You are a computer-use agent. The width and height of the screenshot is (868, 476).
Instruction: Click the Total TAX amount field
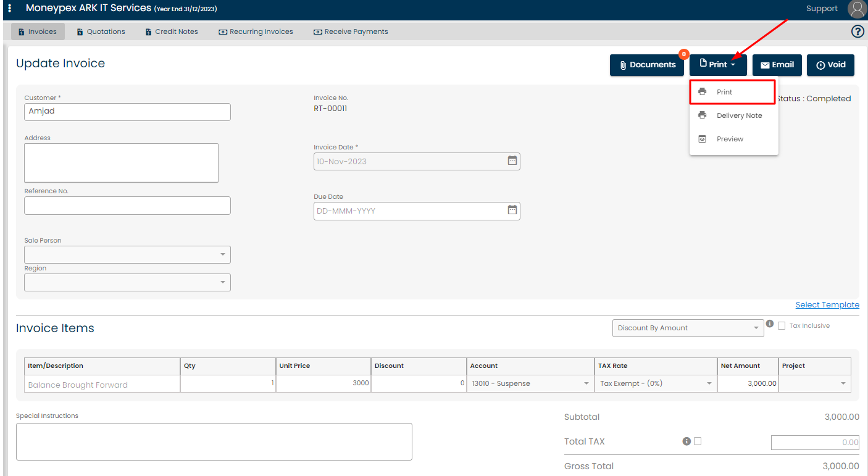[x=815, y=442]
